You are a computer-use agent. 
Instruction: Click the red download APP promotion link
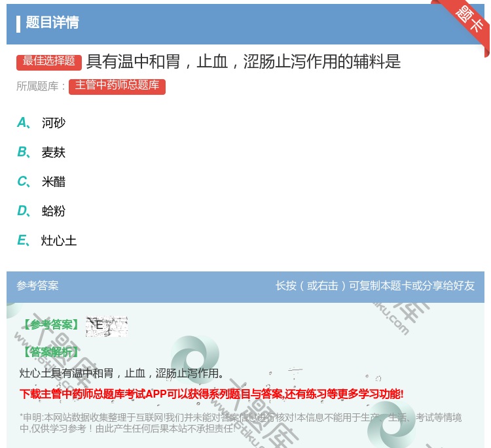click(x=211, y=394)
